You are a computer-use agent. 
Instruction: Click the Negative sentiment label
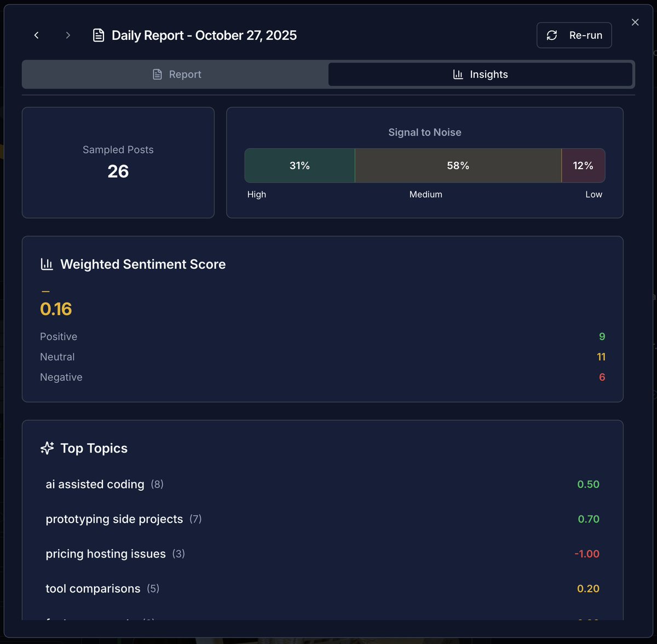click(61, 377)
